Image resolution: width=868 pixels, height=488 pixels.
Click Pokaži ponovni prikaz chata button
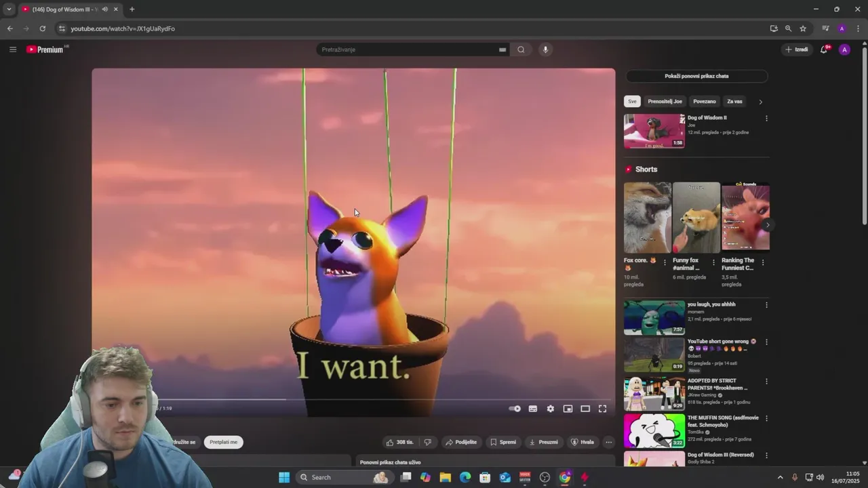point(696,76)
